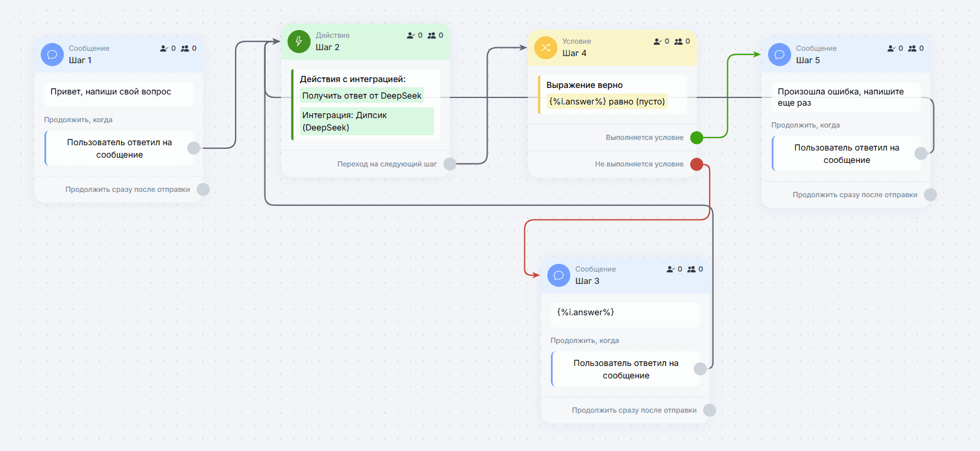980x451 pixels.
Task: Click Шаг 5 'Пользователь ответил на сообщение' connector dot
Action: 921,153
